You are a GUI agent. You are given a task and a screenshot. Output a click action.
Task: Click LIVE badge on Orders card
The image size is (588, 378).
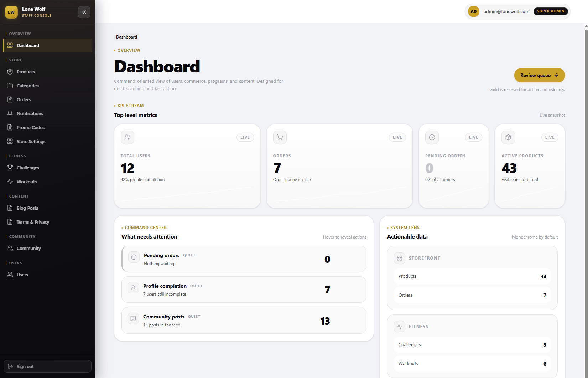coord(397,137)
